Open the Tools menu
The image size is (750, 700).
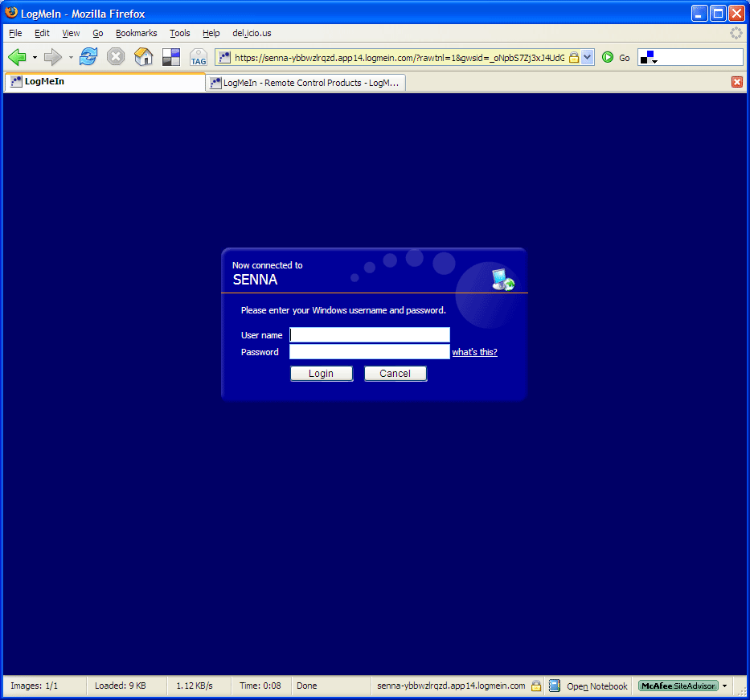[180, 33]
